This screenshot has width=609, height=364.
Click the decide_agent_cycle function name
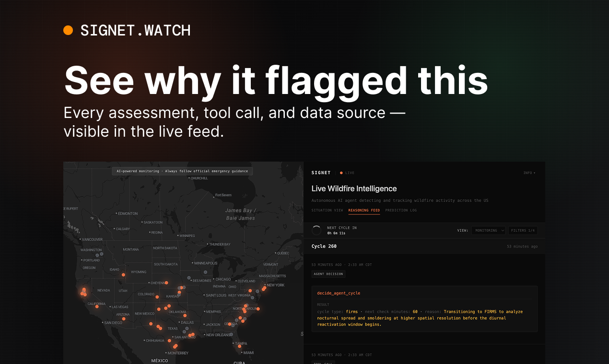click(x=339, y=293)
